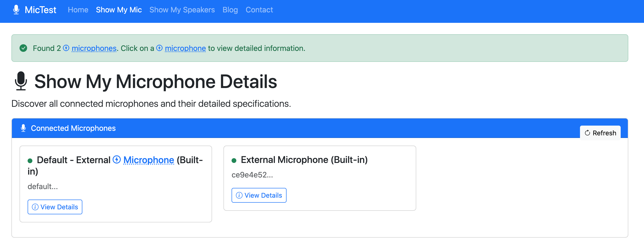The height and width of the screenshot is (245, 644).
Task: Click the mic icon in Connected Microphones header
Action: coord(23,128)
